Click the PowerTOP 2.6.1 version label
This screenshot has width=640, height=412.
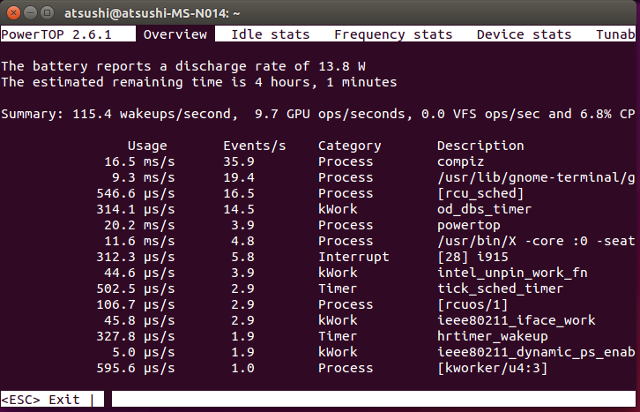pos(56,34)
